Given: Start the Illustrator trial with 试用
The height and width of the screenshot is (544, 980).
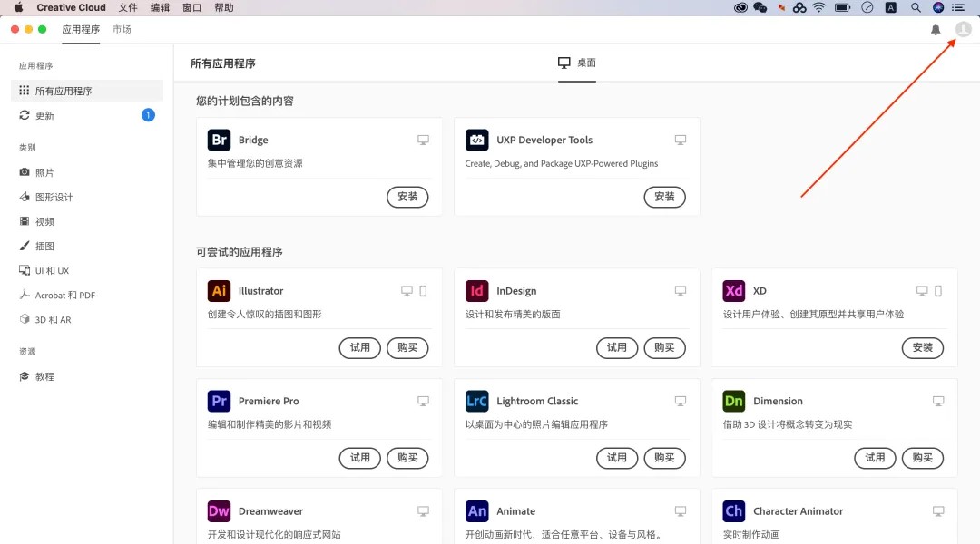Looking at the screenshot, I should [360, 348].
